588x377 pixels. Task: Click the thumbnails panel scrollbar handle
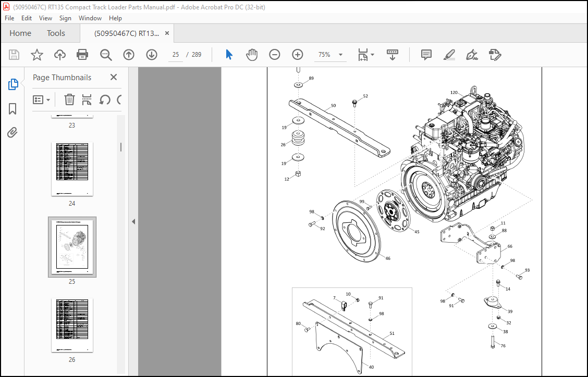[x=121, y=147]
